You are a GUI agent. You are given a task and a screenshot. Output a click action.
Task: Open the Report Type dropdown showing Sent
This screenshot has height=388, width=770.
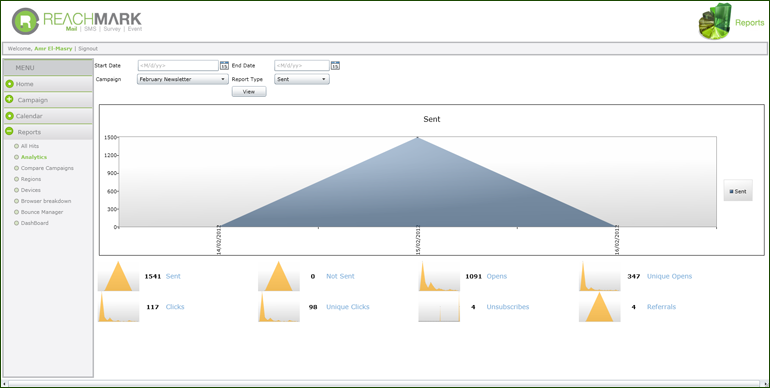pyautogui.click(x=302, y=79)
